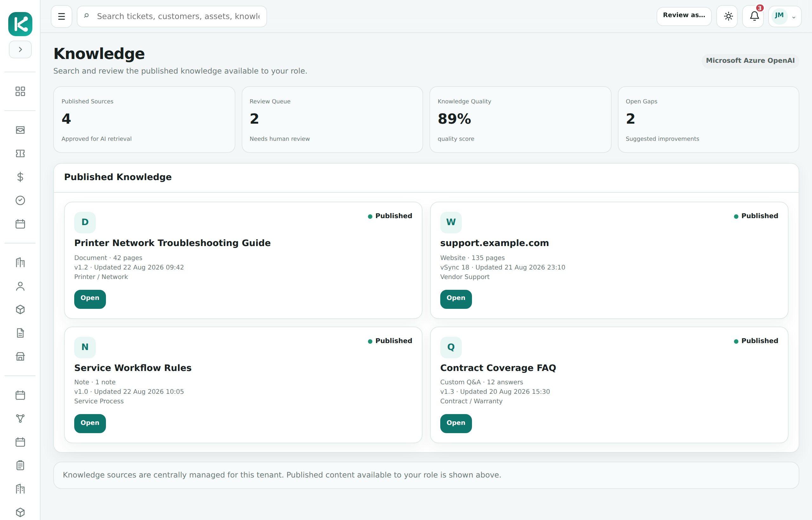Image resolution: width=812 pixels, height=520 pixels.
Task: Open the Contract Coverage FAQ
Action: point(456,423)
